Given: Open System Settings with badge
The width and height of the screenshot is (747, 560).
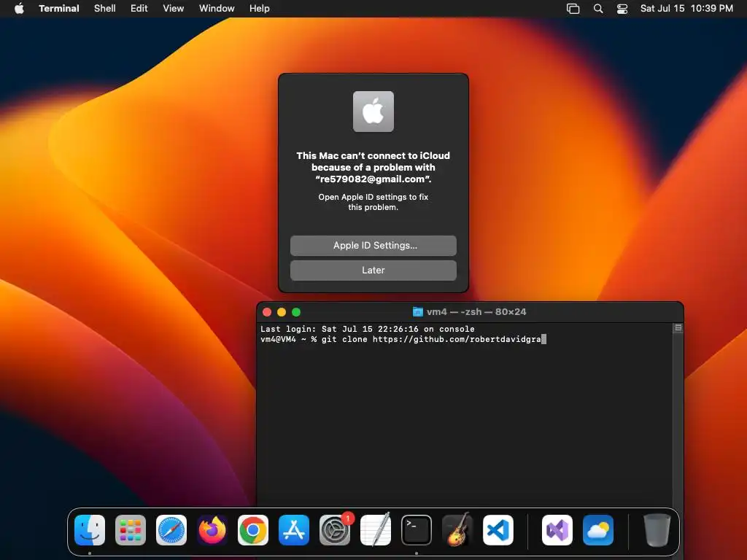Looking at the screenshot, I should tap(335, 530).
